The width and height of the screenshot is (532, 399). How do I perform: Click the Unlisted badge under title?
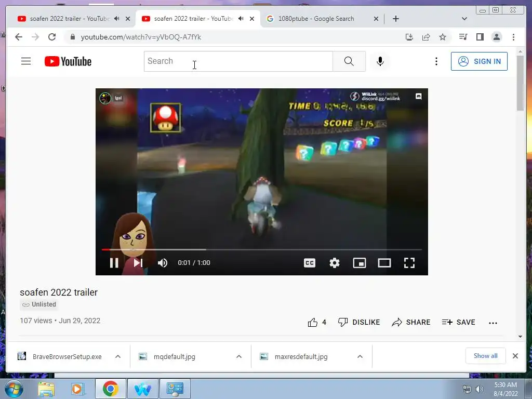coord(39,304)
